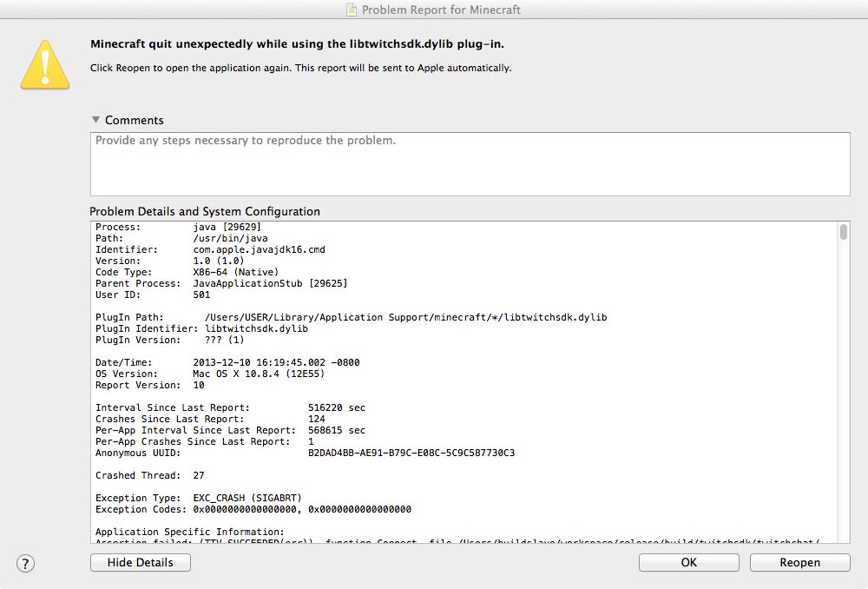Click the 'Version: 1.0 (1.0)' line
The height and width of the screenshot is (589, 868).
[169, 261]
